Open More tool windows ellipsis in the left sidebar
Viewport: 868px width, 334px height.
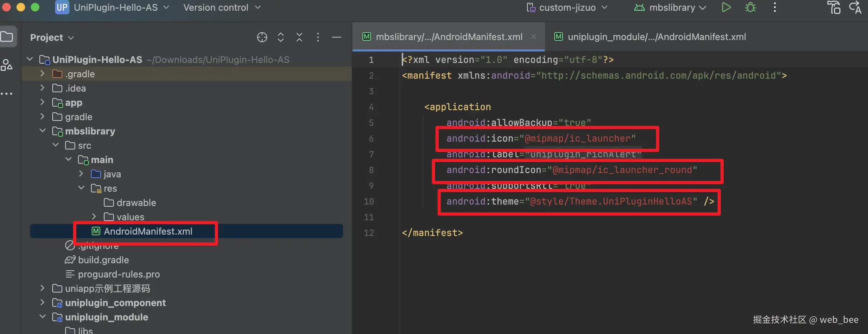pyautogui.click(x=6, y=94)
